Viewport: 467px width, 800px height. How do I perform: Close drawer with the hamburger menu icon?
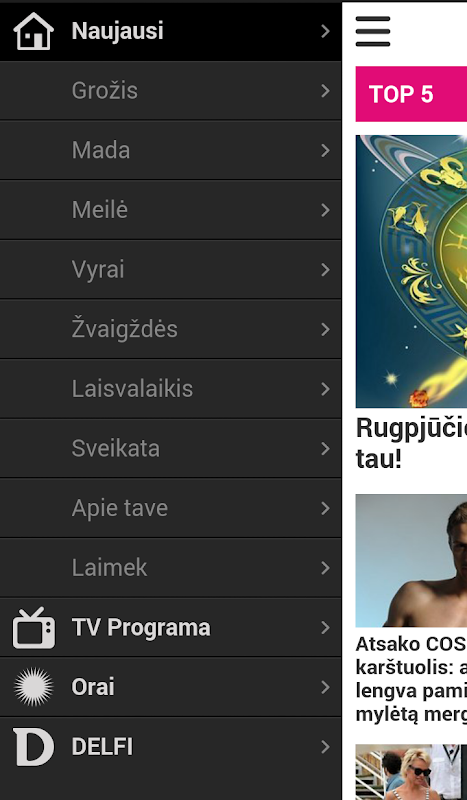coord(373,31)
